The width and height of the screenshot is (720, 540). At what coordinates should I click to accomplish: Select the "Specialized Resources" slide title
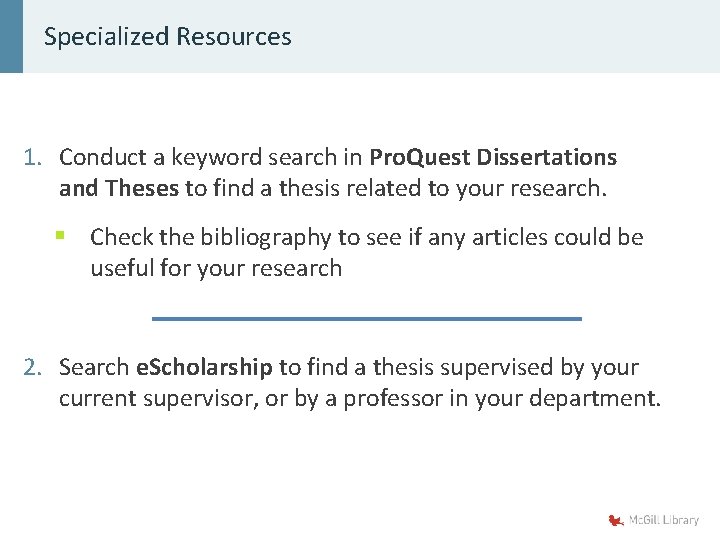168,37
